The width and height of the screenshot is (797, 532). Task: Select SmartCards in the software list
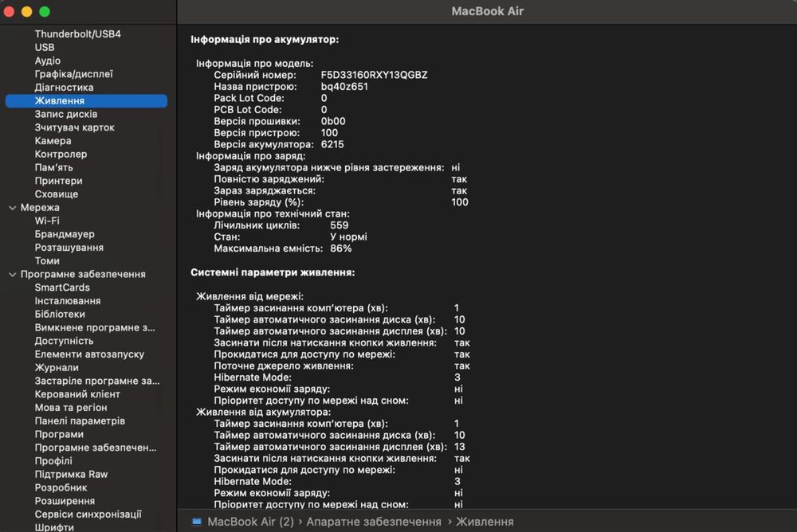tap(62, 288)
